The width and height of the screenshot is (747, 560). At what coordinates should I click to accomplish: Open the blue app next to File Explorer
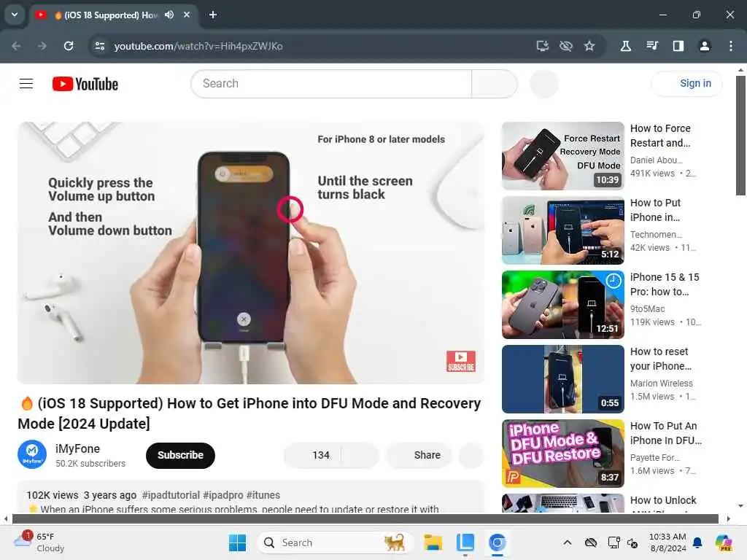tap(465, 542)
